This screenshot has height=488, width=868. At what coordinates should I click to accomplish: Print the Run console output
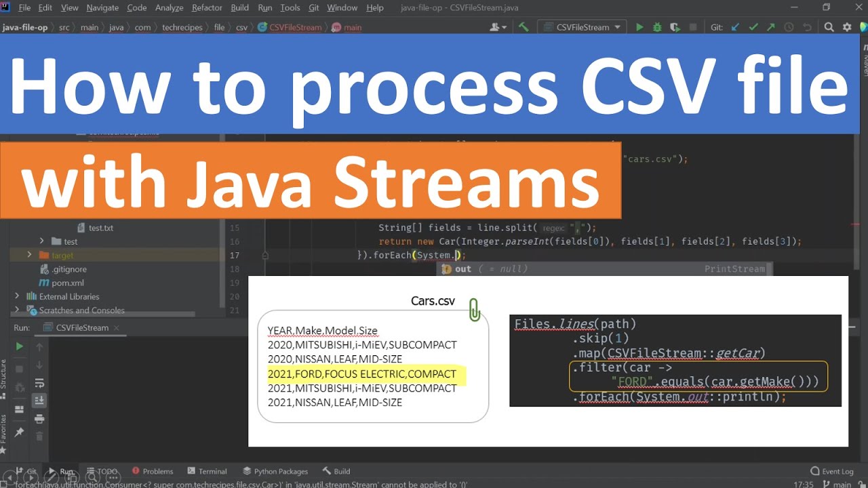39,419
